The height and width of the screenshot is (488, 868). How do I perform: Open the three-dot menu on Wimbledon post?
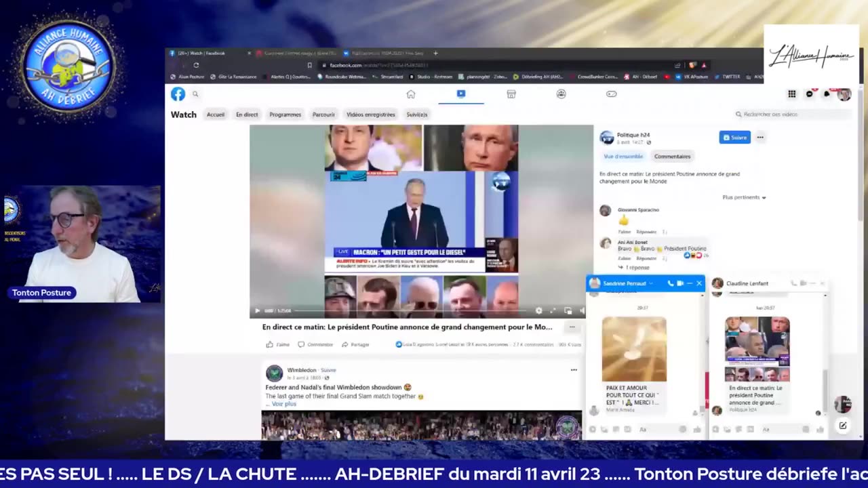(x=574, y=370)
